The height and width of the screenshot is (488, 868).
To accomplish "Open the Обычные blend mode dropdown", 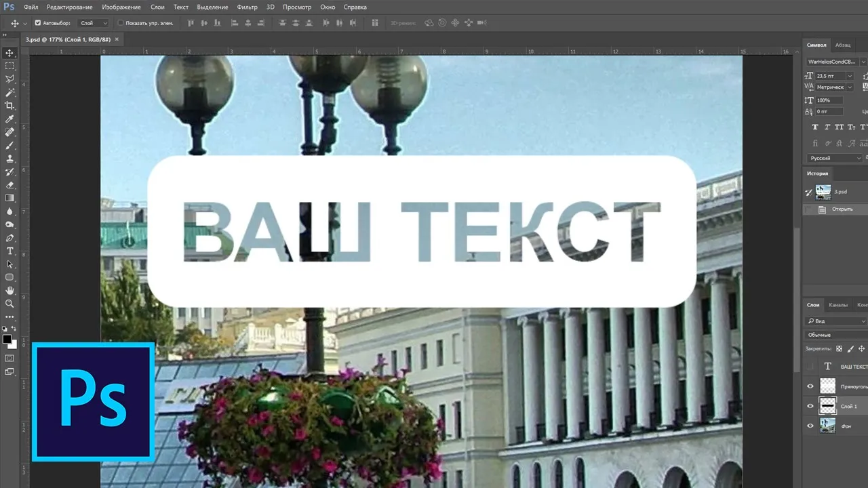I will click(837, 335).
